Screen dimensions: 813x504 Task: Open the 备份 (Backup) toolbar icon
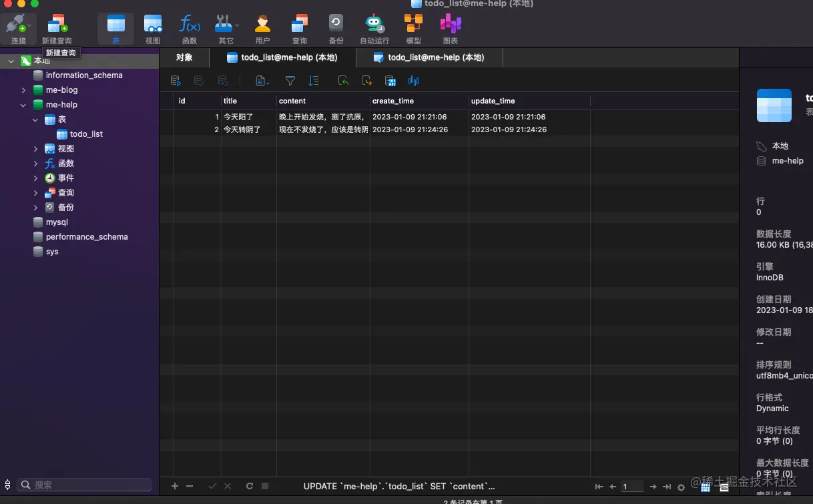coord(336,29)
